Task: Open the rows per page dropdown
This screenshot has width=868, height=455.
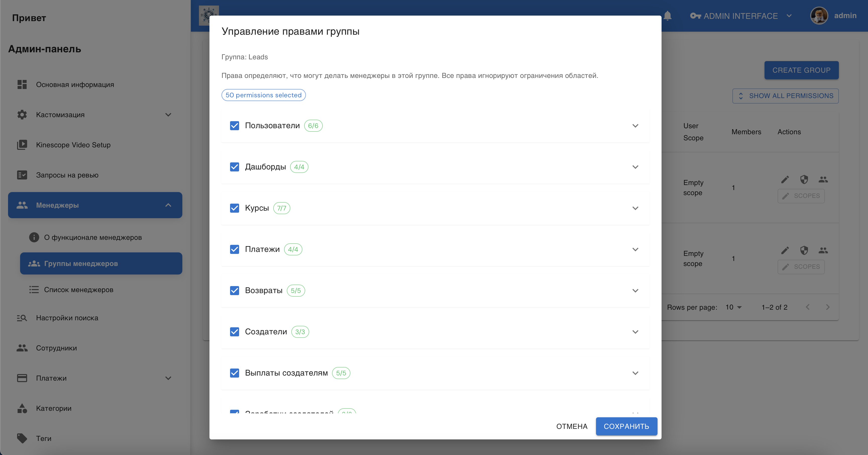Action: coord(734,307)
